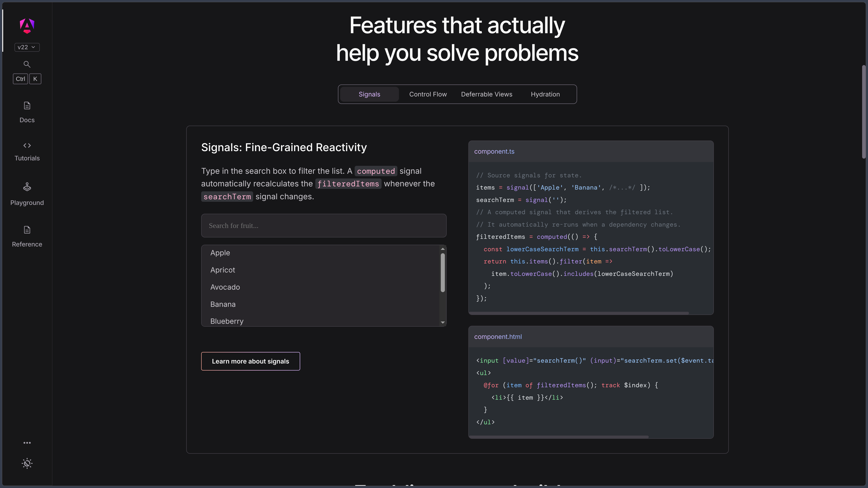
Task: Click the filteredItems inline code word
Action: pos(348,184)
